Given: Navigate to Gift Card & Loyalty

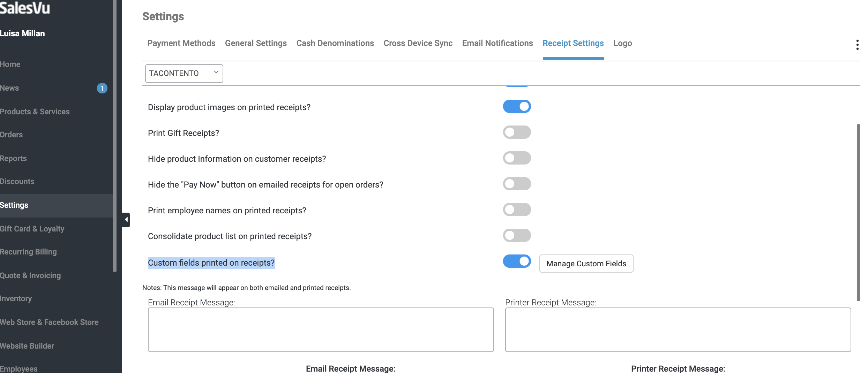Looking at the screenshot, I should pyautogui.click(x=32, y=229).
